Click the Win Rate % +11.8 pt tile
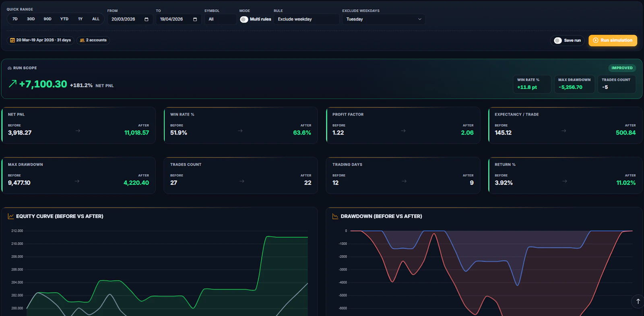644x316 pixels. pos(532,84)
